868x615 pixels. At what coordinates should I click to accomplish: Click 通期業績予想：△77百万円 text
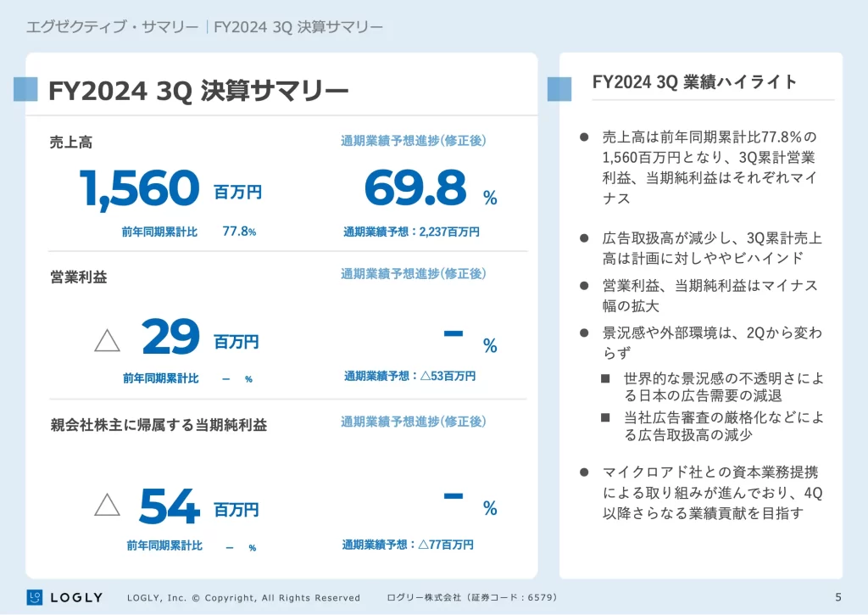click(x=408, y=545)
